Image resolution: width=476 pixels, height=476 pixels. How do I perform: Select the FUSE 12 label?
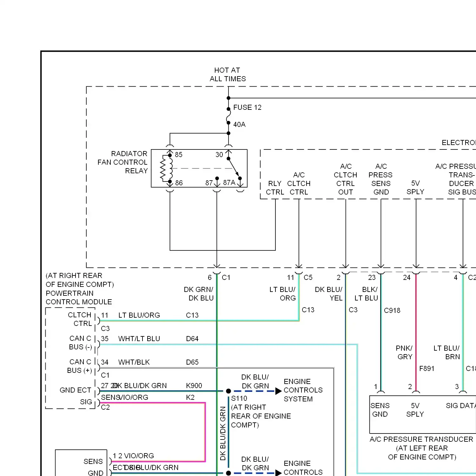[247, 108]
